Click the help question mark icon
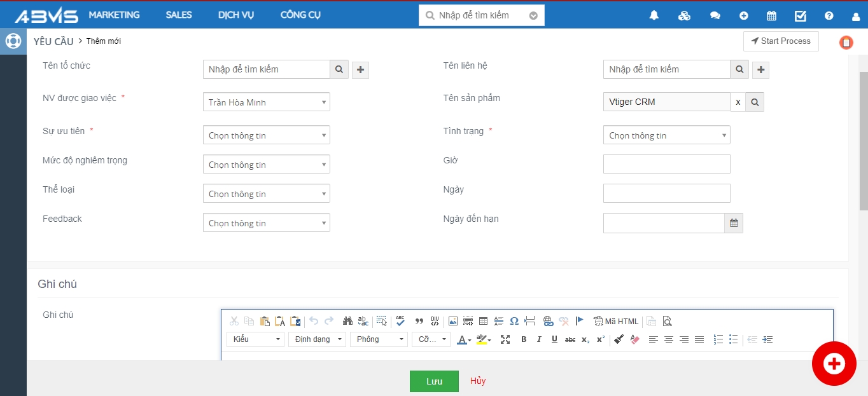The image size is (868, 396). (829, 16)
